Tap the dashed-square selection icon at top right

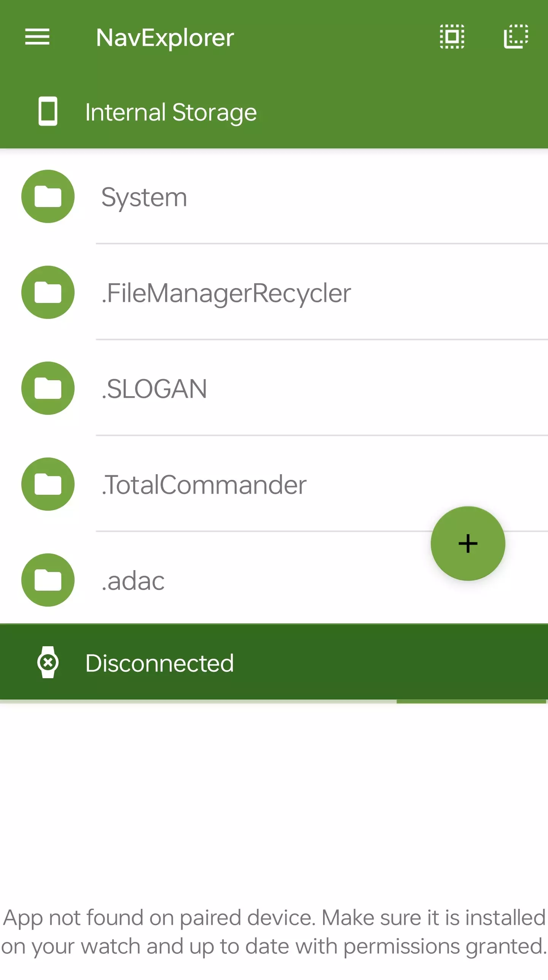[x=516, y=37]
